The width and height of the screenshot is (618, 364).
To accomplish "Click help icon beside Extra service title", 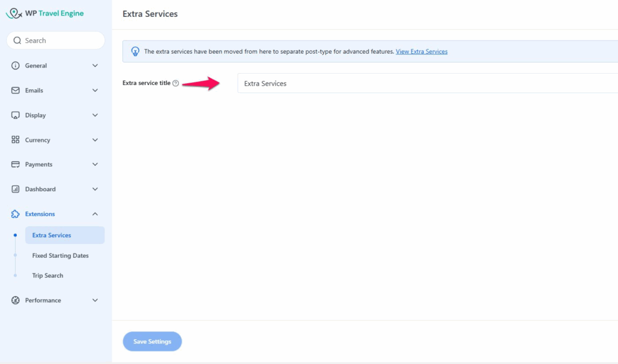I will click(x=176, y=83).
